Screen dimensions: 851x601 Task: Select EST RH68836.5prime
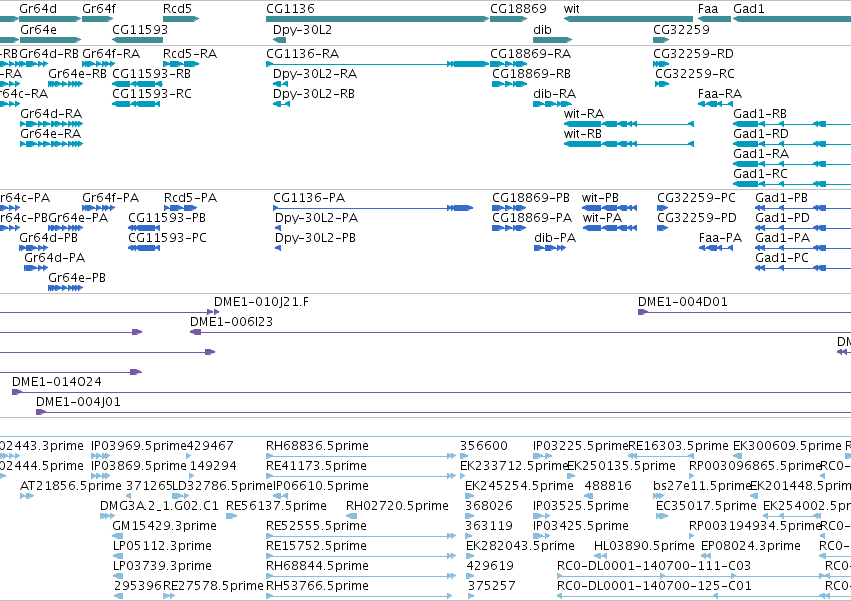[x=317, y=446]
